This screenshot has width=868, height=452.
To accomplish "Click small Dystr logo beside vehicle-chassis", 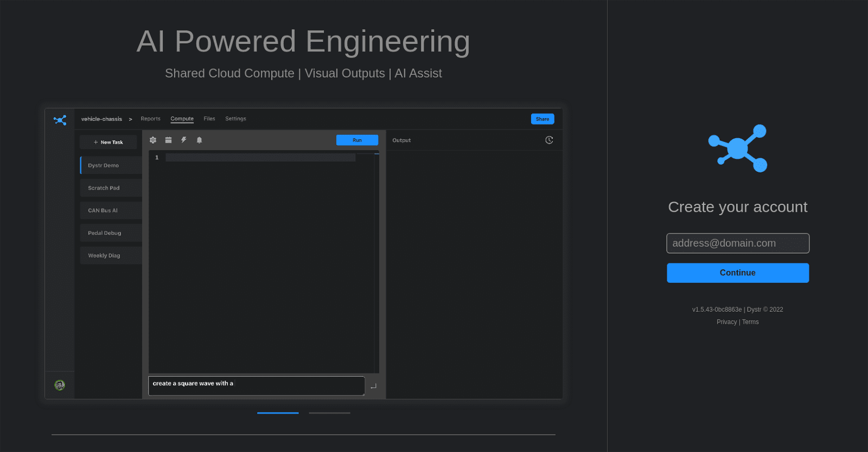I will point(60,120).
